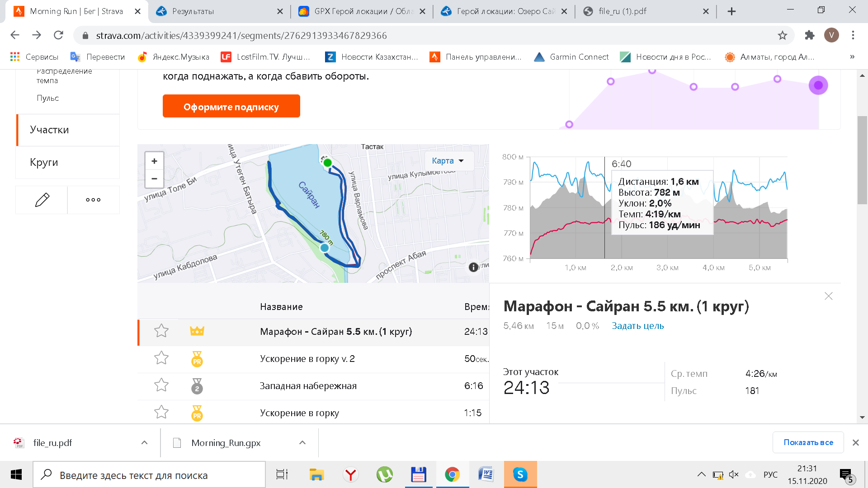This screenshot has height=488, width=868.
Task: Open the Круги sidebar section
Action: point(44,162)
